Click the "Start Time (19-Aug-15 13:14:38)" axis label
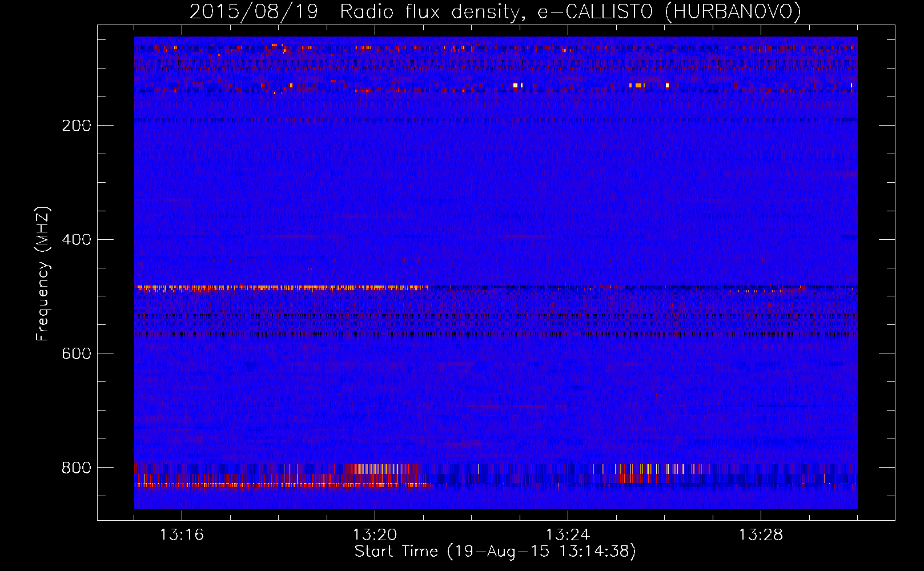 [x=495, y=552]
